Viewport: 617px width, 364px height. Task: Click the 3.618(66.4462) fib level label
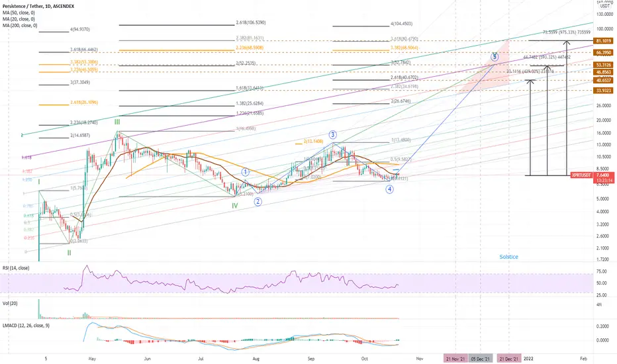pyautogui.click(x=84, y=50)
